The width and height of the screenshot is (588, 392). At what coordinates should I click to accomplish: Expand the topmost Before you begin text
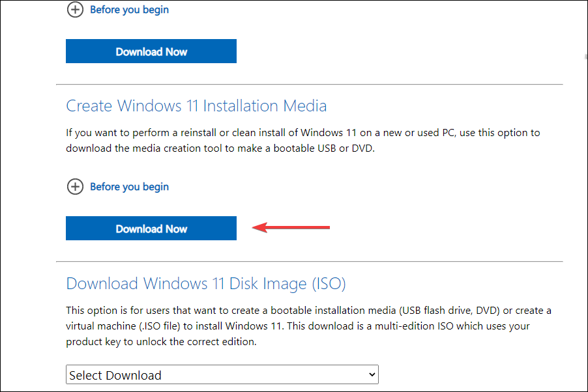[129, 10]
